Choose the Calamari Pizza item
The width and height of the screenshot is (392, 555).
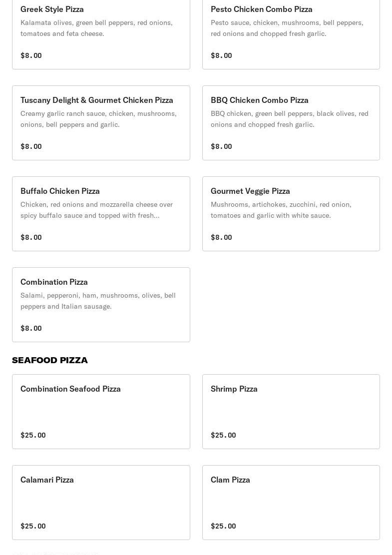pos(101,503)
